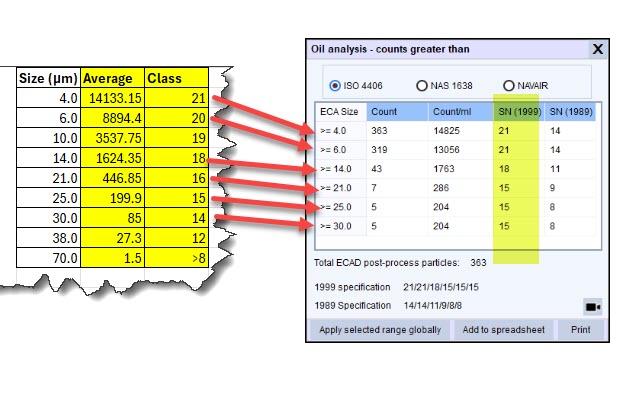The height and width of the screenshot is (398, 643).
Task: Click SN (1989) value 11
Action: pyautogui.click(x=555, y=169)
